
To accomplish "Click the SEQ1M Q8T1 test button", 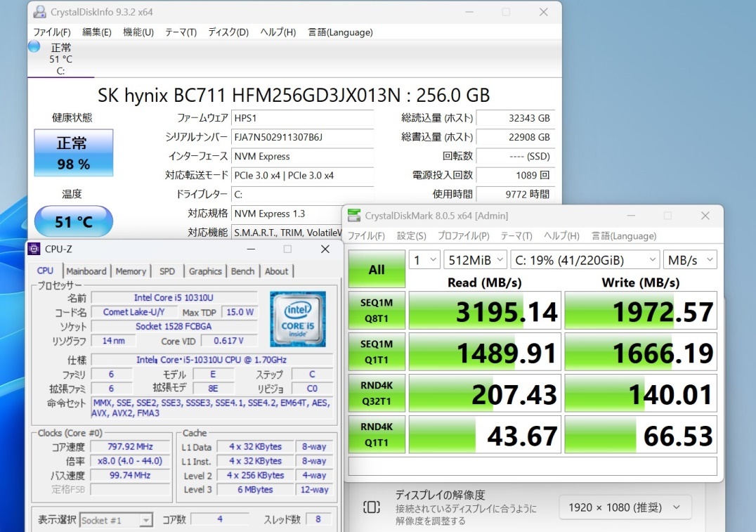I will point(377,311).
